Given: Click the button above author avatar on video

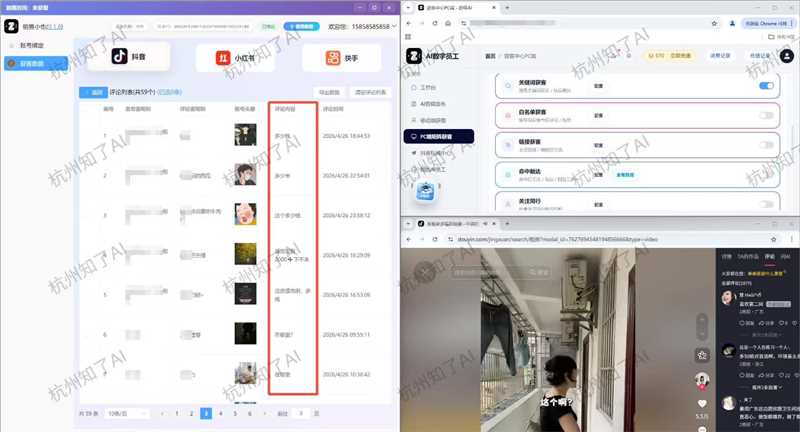Looking at the screenshot, I should point(702,355).
